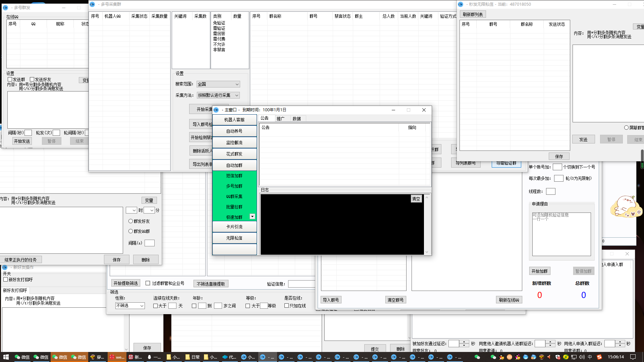Click the Sogou S input tray icon

pyautogui.click(x=599, y=357)
